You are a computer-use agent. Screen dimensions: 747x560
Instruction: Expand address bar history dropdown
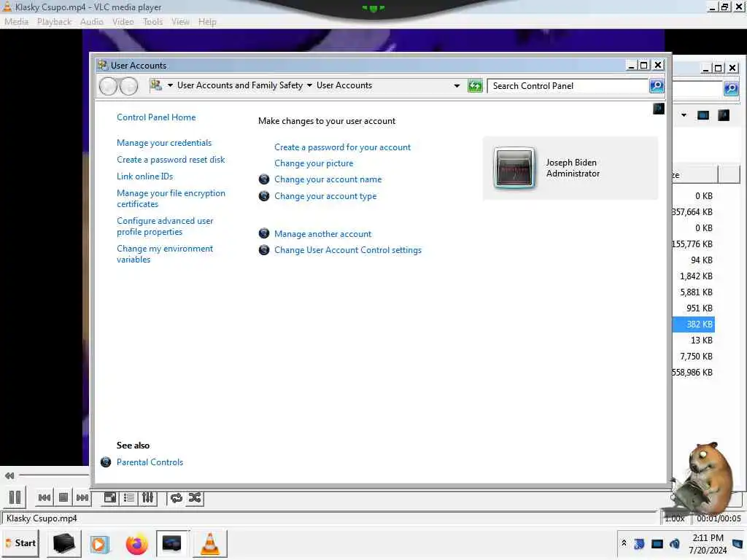click(457, 86)
